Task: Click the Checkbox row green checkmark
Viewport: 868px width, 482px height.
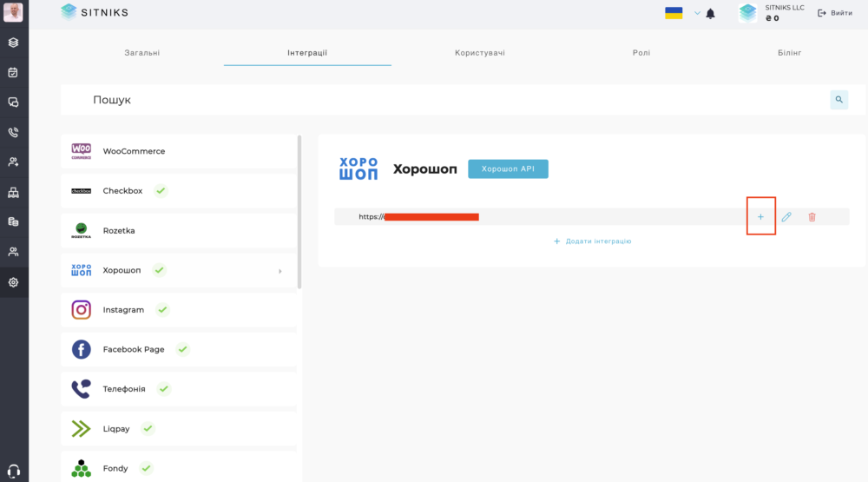Action: coord(161,190)
